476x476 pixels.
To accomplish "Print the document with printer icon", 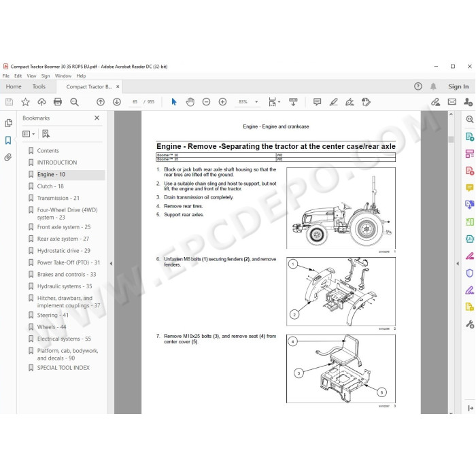I will [58, 102].
